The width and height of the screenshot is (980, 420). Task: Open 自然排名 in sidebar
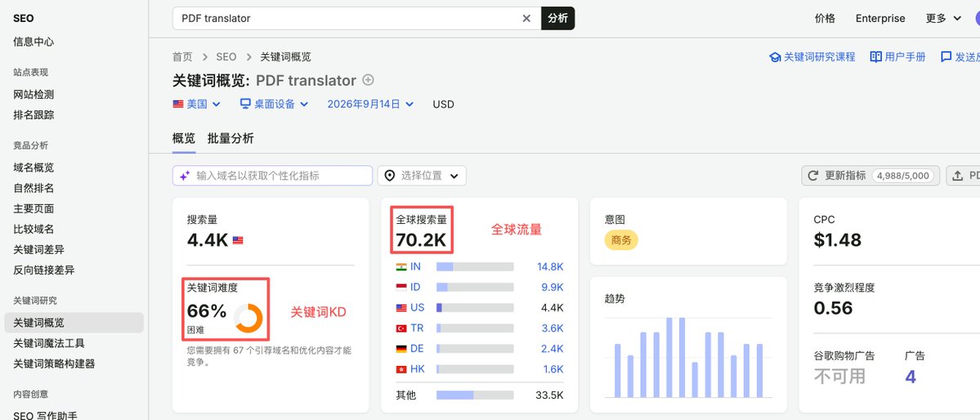coord(34,188)
